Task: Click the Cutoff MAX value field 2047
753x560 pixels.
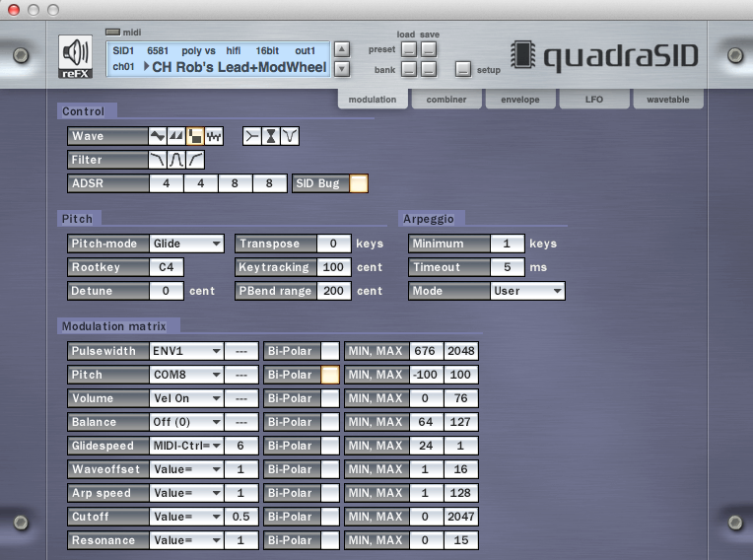Action: click(460, 517)
